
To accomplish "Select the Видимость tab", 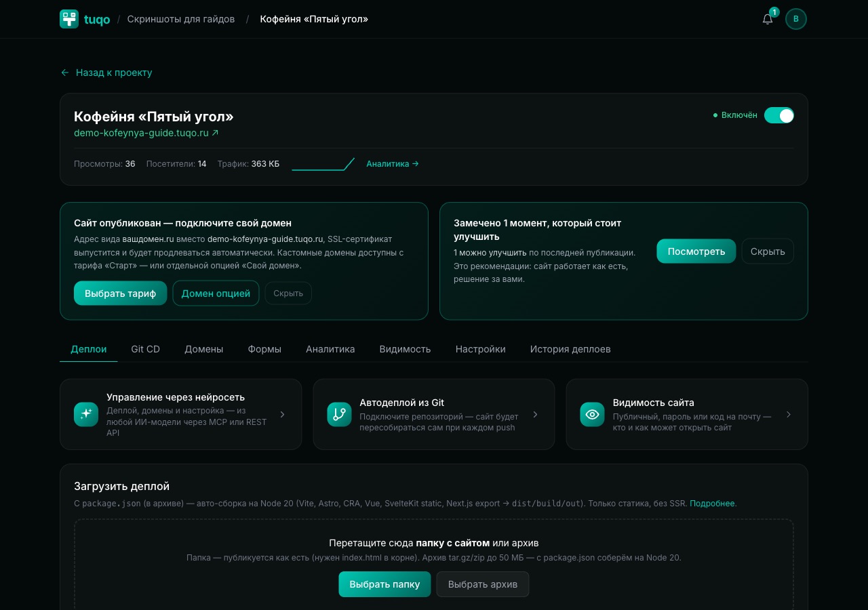I will click(x=406, y=349).
